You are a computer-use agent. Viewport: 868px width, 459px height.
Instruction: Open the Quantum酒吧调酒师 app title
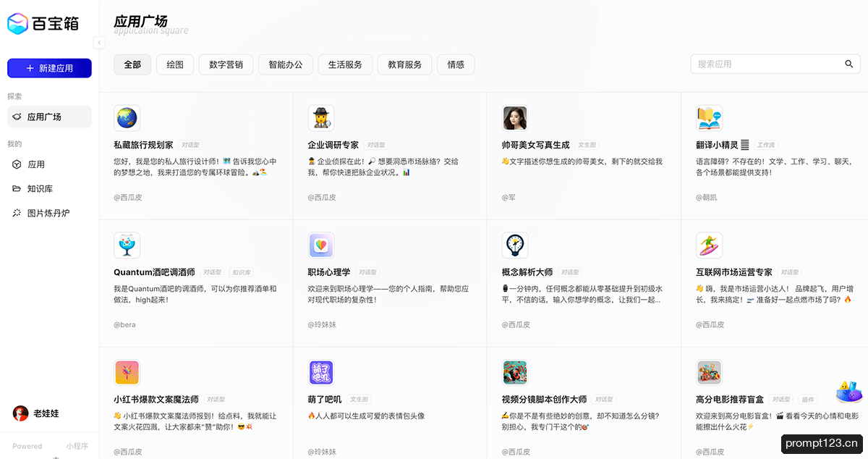point(154,272)
